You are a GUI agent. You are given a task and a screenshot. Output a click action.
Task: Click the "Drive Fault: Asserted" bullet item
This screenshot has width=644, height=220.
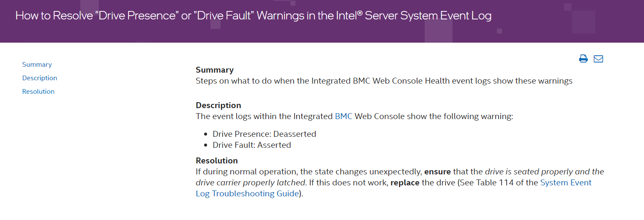(x=251, y=145)
